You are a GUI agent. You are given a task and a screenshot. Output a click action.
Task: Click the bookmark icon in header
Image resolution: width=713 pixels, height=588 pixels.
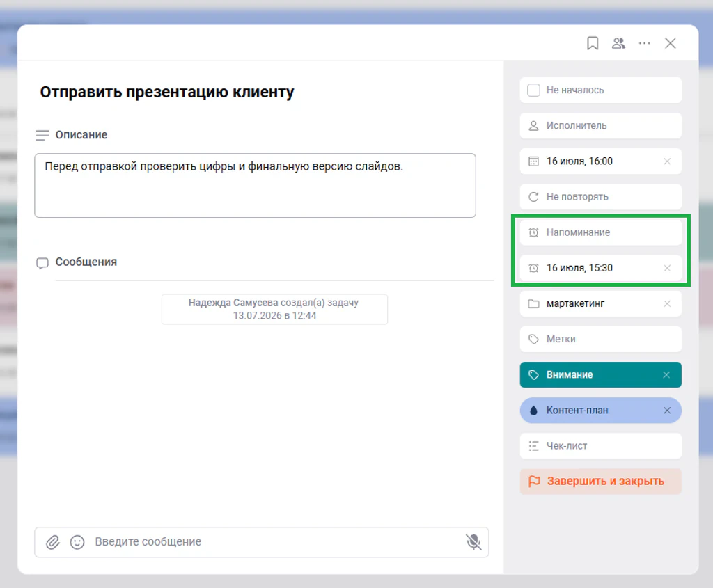tap(592, 43)
